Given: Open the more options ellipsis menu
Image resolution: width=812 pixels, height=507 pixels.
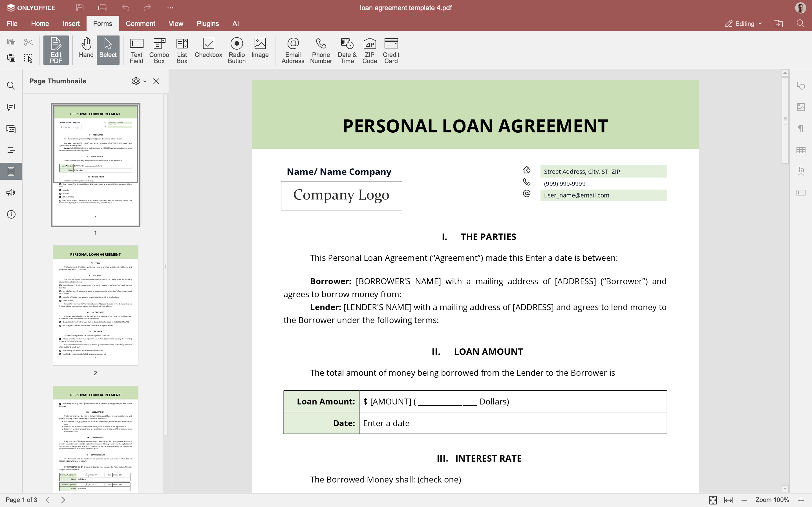Looking at the screenshot, I should [x=170, y=8].
